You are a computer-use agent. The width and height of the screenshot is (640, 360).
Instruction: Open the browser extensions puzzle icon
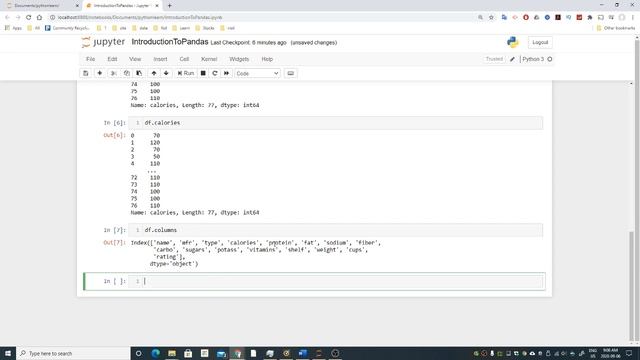click(590, 17)
